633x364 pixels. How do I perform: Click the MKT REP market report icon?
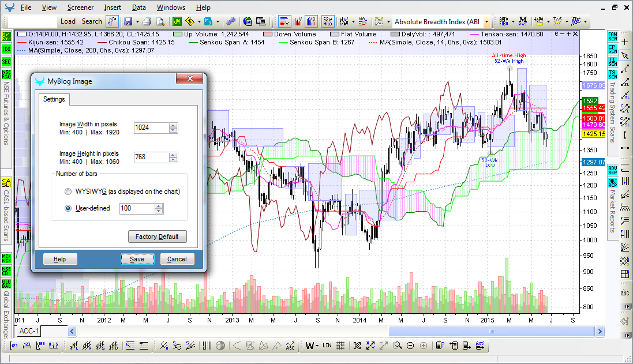tap(612, 183)
